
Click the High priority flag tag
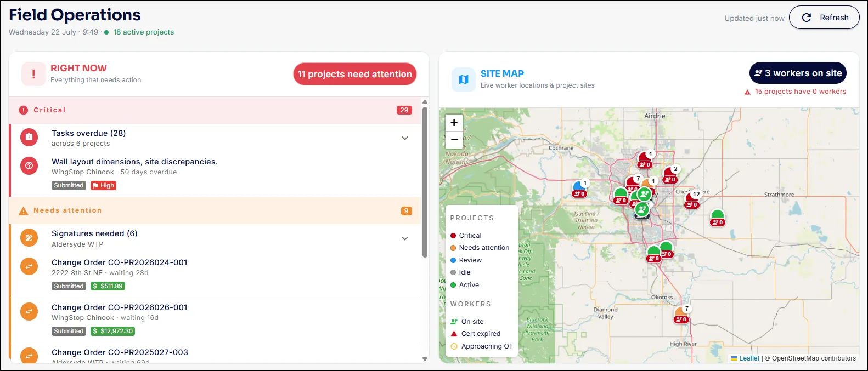(104, 185)
